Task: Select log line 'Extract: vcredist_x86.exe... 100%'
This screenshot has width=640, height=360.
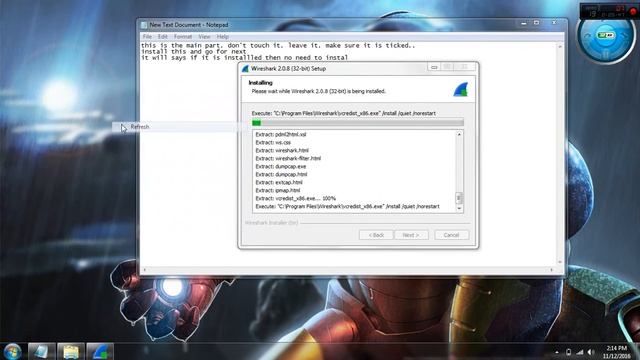Action: coord(296,198)
